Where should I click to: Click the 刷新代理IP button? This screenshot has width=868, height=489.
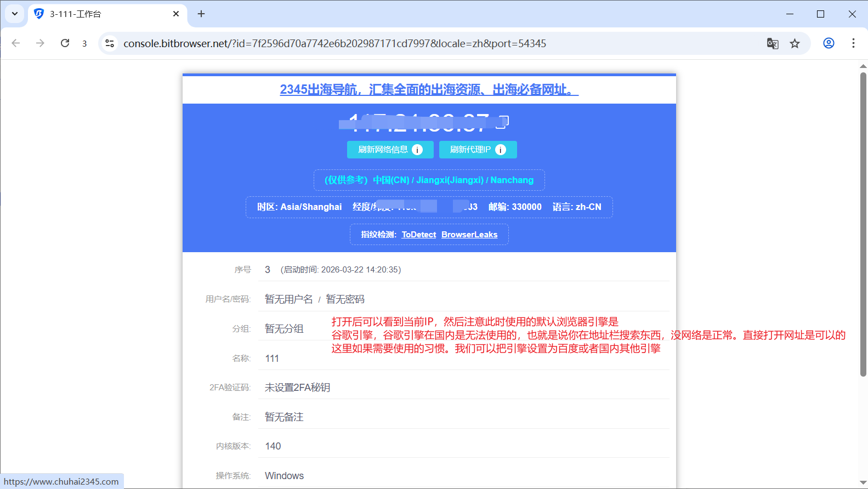tap(478, 150)
